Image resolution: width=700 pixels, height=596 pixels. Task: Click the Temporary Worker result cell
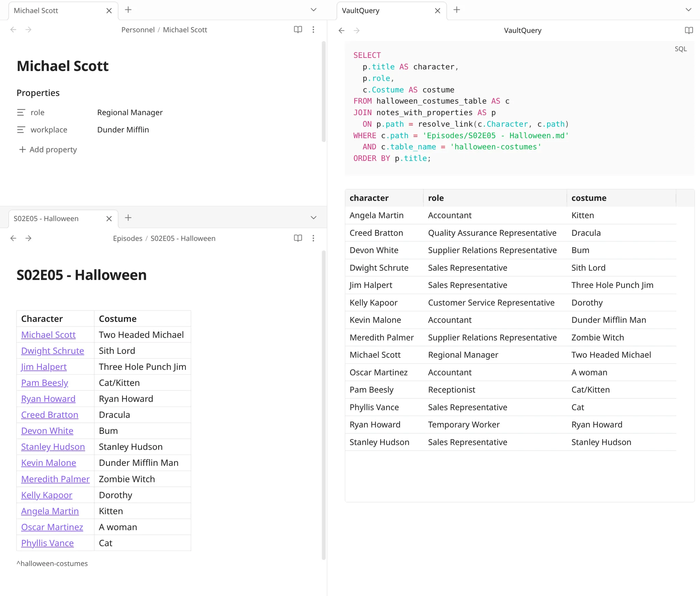495,425
